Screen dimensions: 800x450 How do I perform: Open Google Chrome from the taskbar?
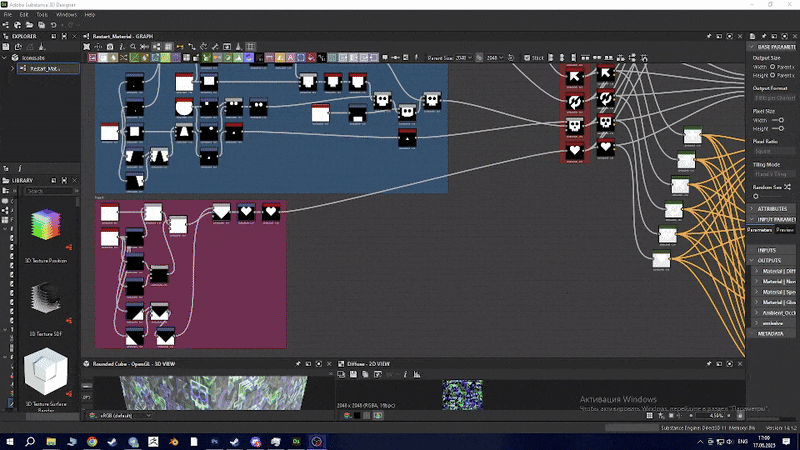click(x=92, y=441)
